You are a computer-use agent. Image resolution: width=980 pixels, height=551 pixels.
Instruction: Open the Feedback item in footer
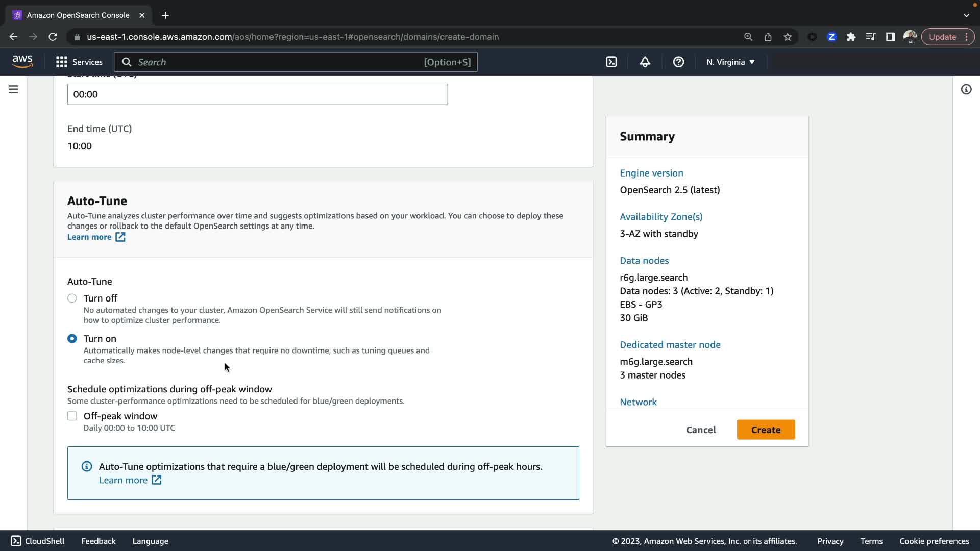click(98, 541)
